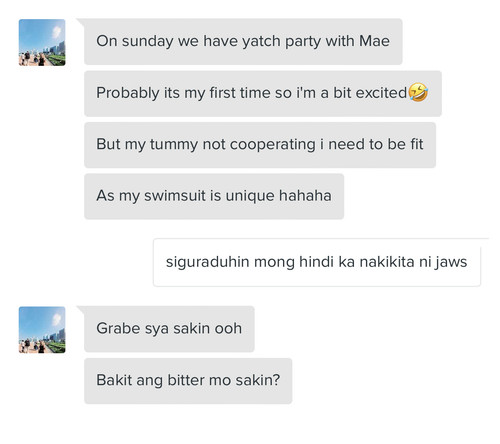Select the 'On sunday we have yatch party' message
The height and width of the screenshot is (444, 500).
click(x=243, y=42)
